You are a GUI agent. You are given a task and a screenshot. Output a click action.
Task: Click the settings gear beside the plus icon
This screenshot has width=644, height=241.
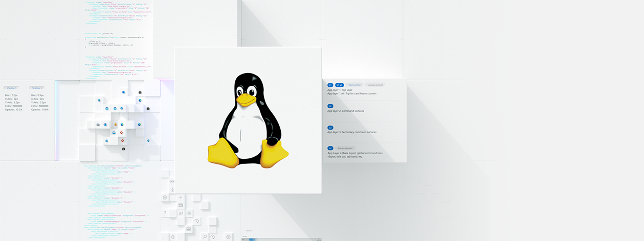(165, 197)
